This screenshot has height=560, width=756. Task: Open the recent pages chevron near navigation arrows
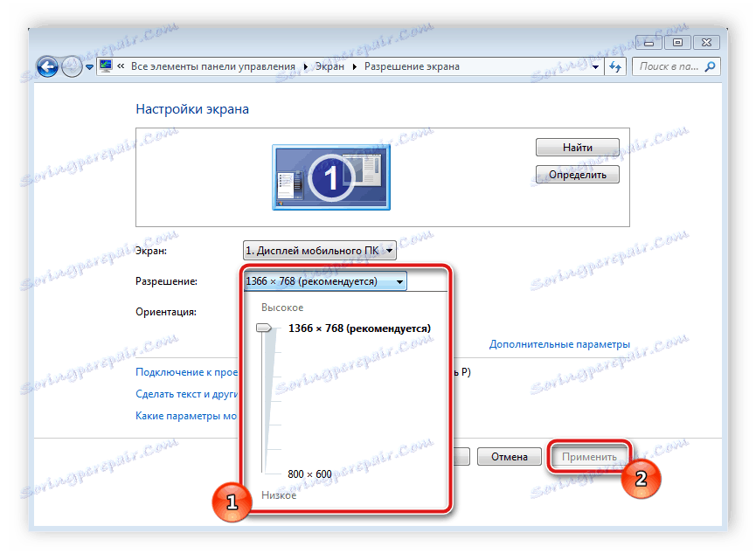[x=89, y=66]
